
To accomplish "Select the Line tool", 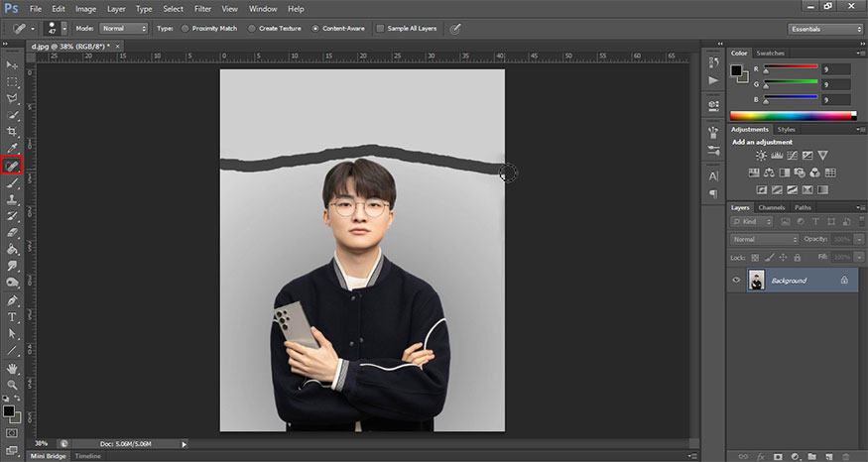I will tap(12, 350).
